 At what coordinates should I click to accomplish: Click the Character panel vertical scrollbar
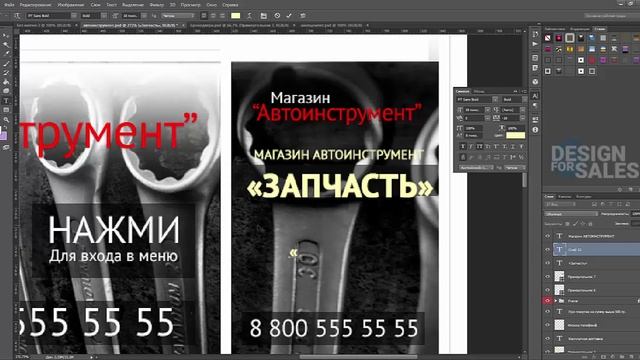point(524,180)
